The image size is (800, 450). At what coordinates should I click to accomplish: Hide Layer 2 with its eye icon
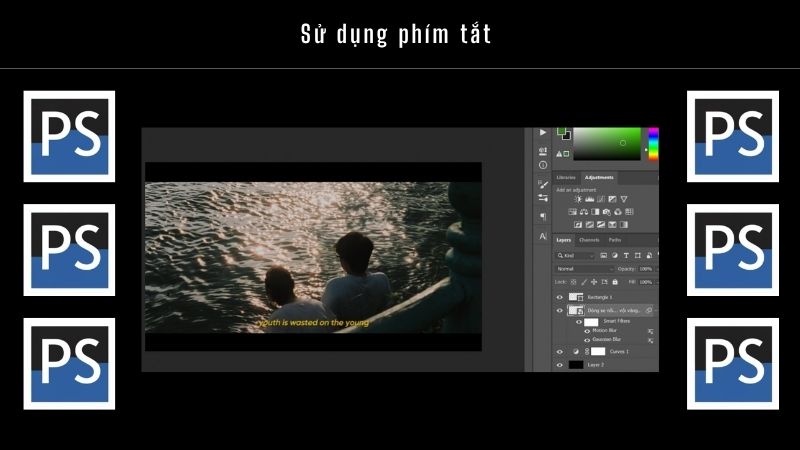point(560,365)
